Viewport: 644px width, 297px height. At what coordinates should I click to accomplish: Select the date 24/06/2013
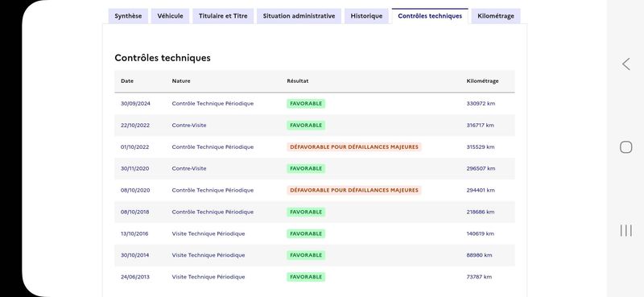point(135,277)
